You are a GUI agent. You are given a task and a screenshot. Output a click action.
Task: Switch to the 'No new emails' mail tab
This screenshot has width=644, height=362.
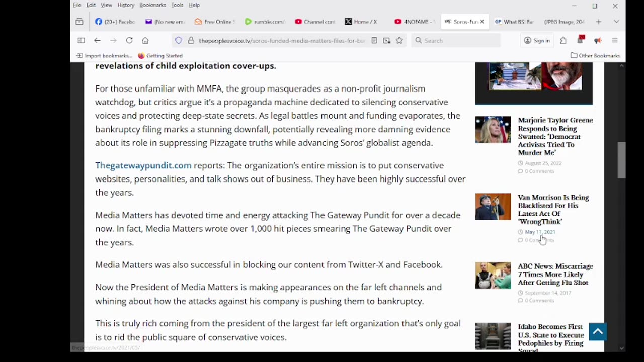pos(165,22)
